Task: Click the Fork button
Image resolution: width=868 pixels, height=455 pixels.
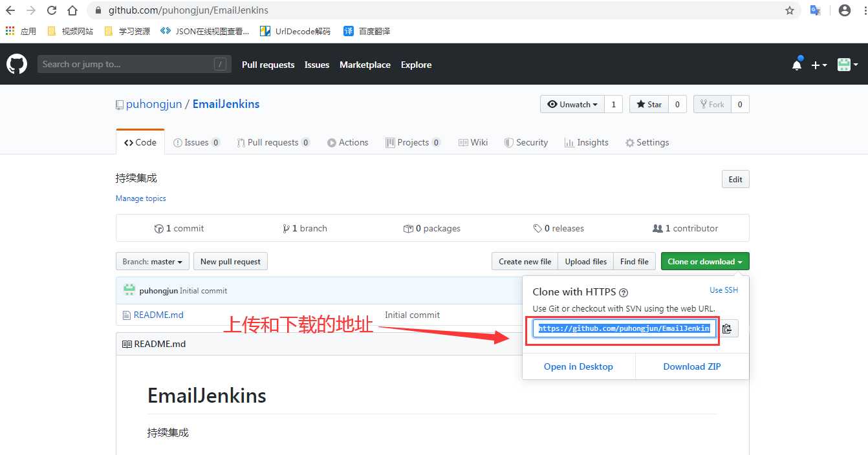Action: pyautogui.click(x=712, y=104)
